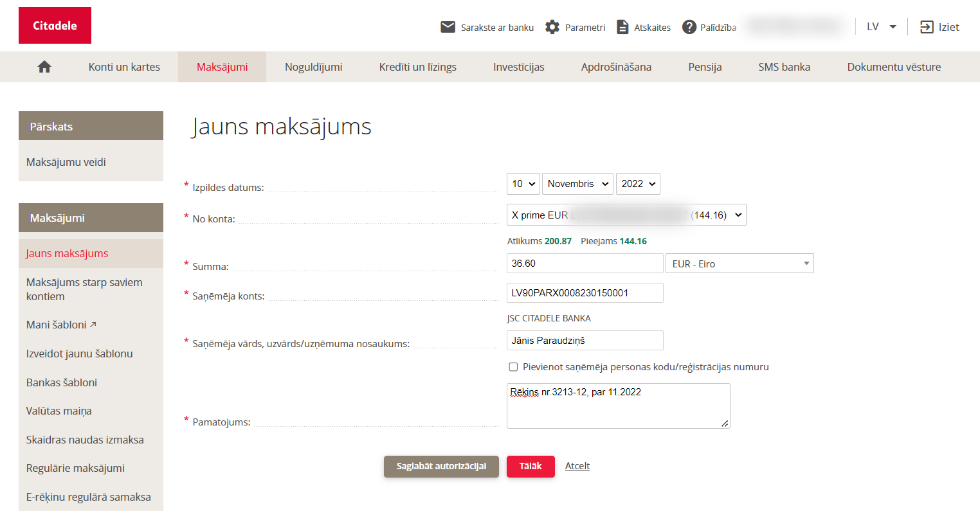980x511 pixels.
Task: Click the Pieejams 144.16 text
Action: pos(613,241)
